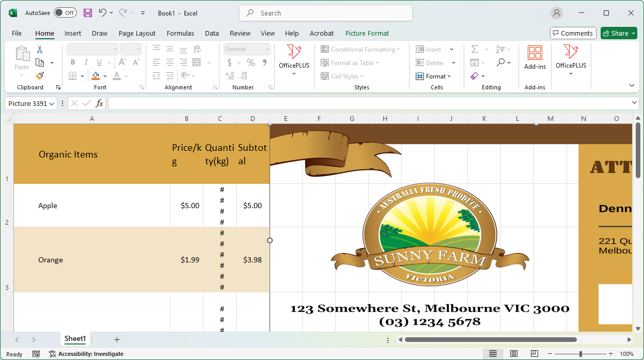Screen dimensions: 644x360
Task: Toggle the AutoSave switch
Action: pos(65,13)
